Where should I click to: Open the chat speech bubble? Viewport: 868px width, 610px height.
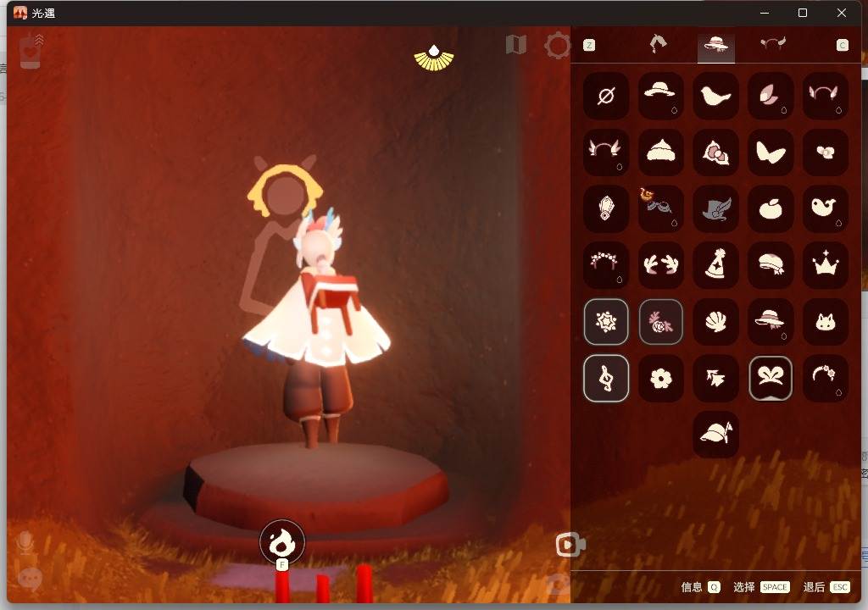click(30, 579)
